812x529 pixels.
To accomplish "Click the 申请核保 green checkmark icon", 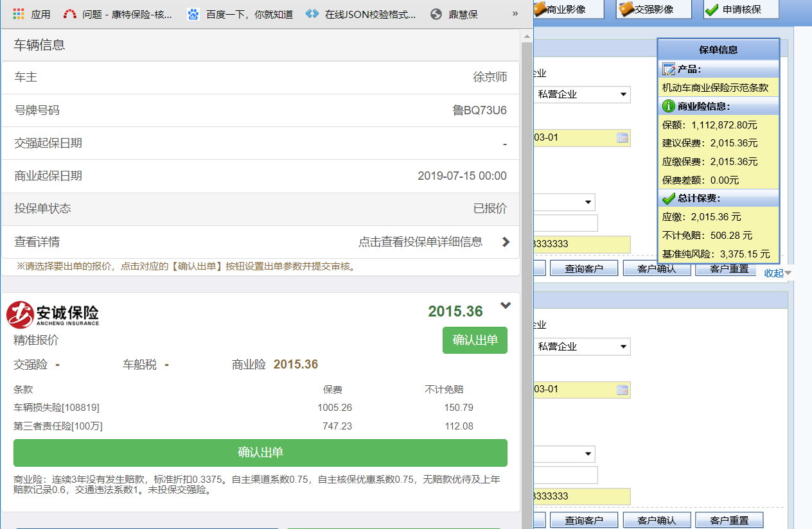I will pos(712,9).
